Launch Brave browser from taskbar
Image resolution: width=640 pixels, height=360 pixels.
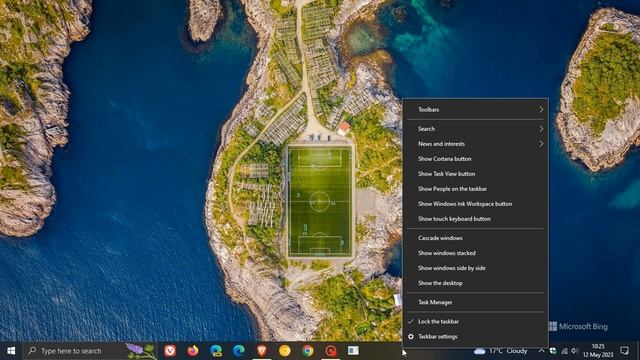(262, 351)
